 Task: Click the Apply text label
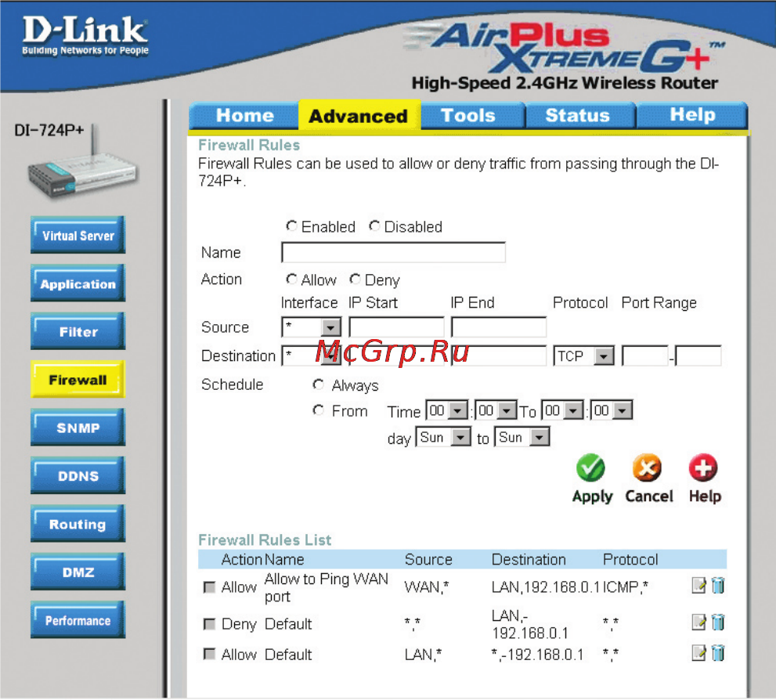pyautogui.click(x=592, y=496)
